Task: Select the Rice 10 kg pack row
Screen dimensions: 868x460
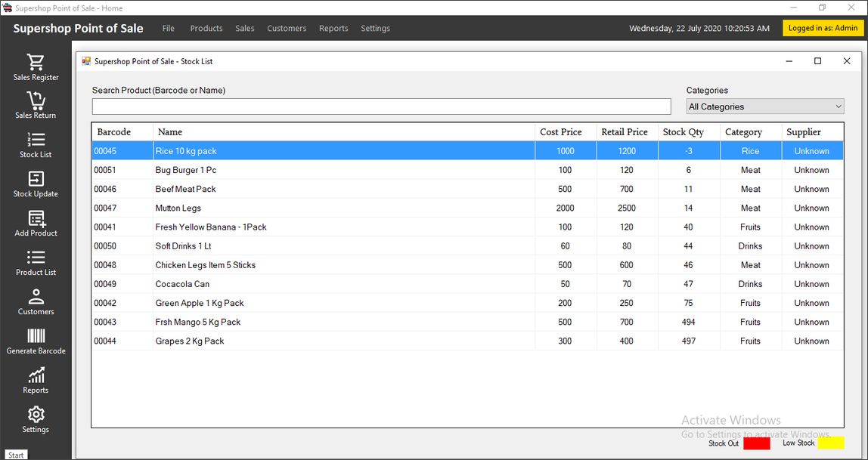Action: (x=468, y=151)
